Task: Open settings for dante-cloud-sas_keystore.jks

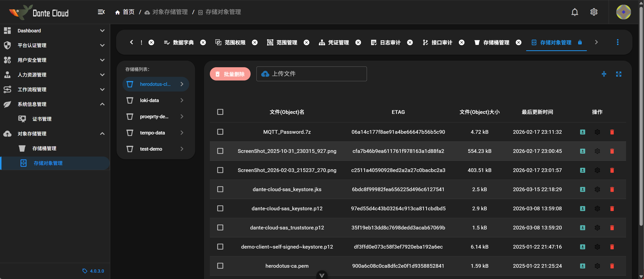Action: coord(597,189)
